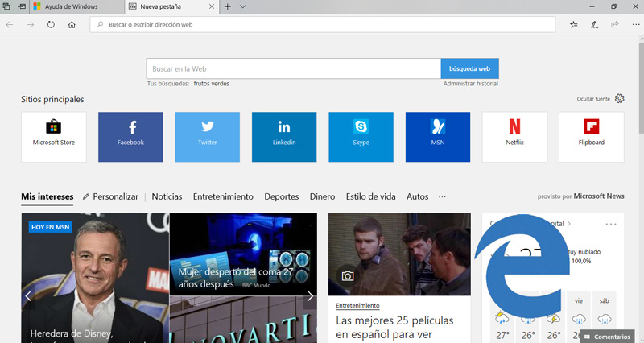Open Settings and more ellipsis menu
The height and width of the screenshot is (343, 644).
(x=635, y=25)
